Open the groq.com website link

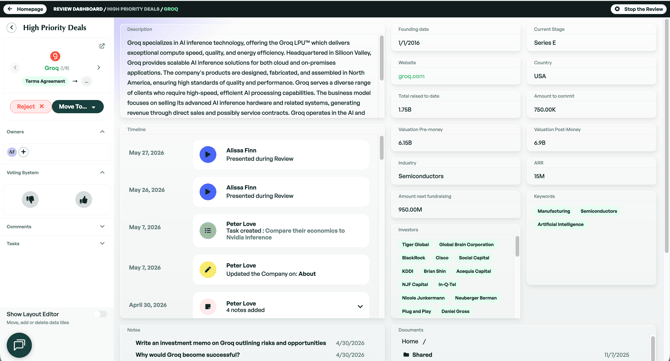pos(411,76)
